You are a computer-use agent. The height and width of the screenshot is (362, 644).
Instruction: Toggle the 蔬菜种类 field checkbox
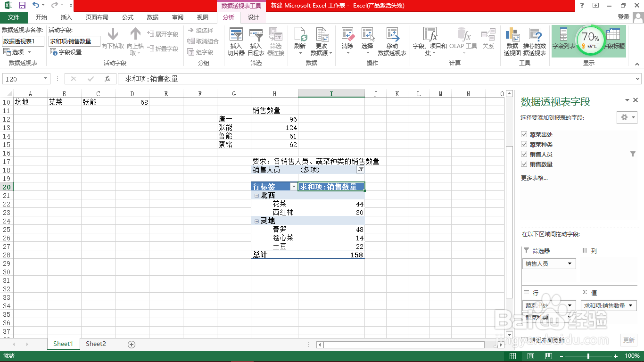pyautogui.click(x=524, y=144)
